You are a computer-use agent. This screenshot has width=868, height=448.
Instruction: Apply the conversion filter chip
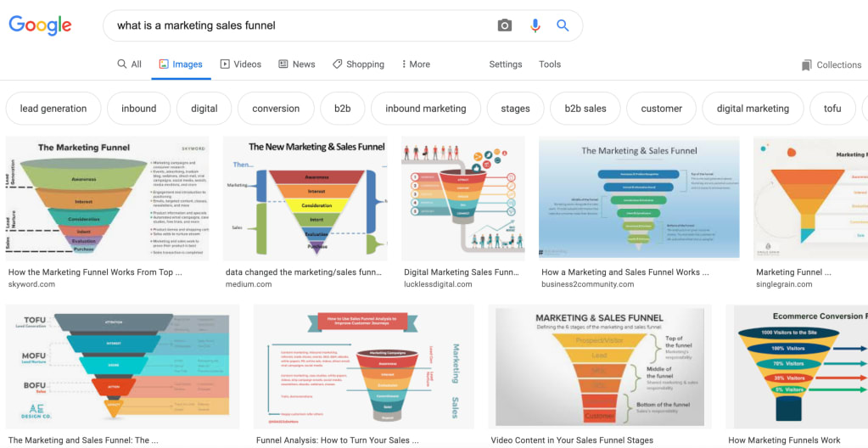[x=276, y=109]
